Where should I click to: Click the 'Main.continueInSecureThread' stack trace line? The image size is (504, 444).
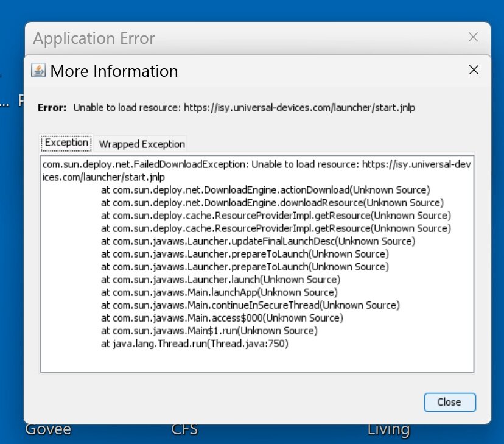point(250,305)
